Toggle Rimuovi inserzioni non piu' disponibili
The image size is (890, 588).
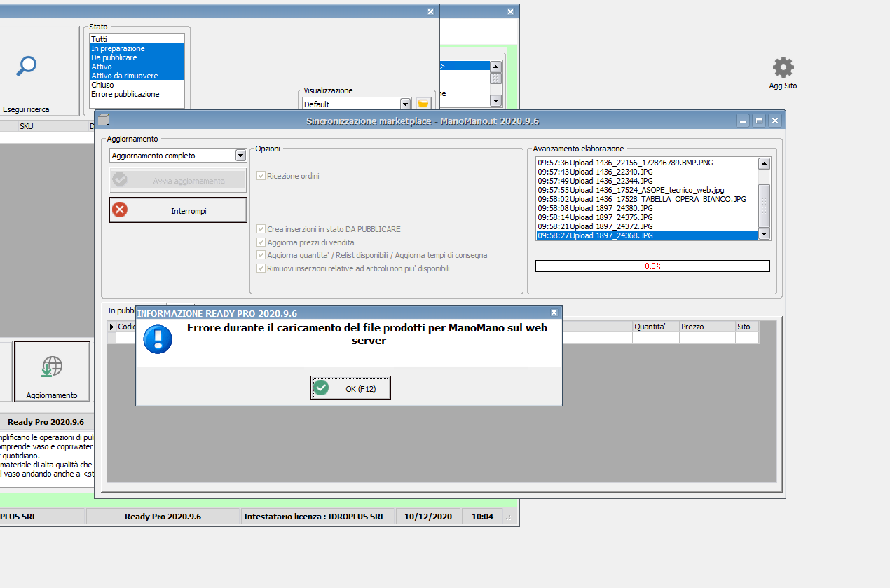[x=261, y=268]
